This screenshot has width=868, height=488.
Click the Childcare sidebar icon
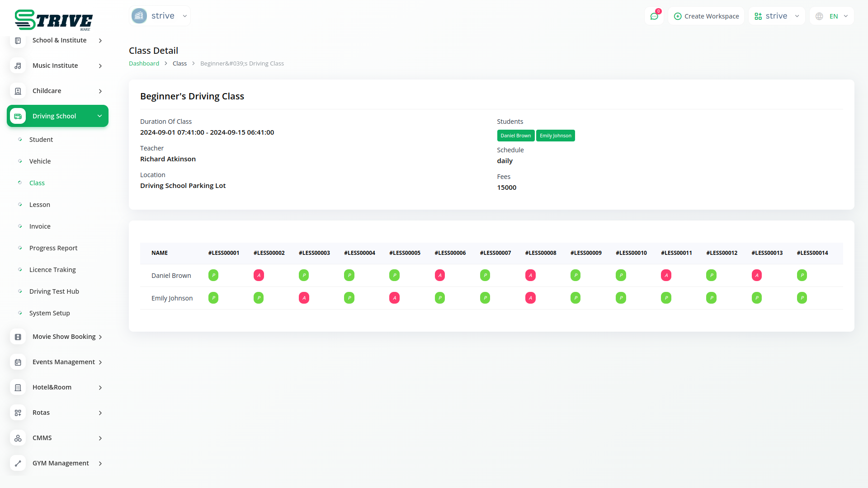pos(18,91)
